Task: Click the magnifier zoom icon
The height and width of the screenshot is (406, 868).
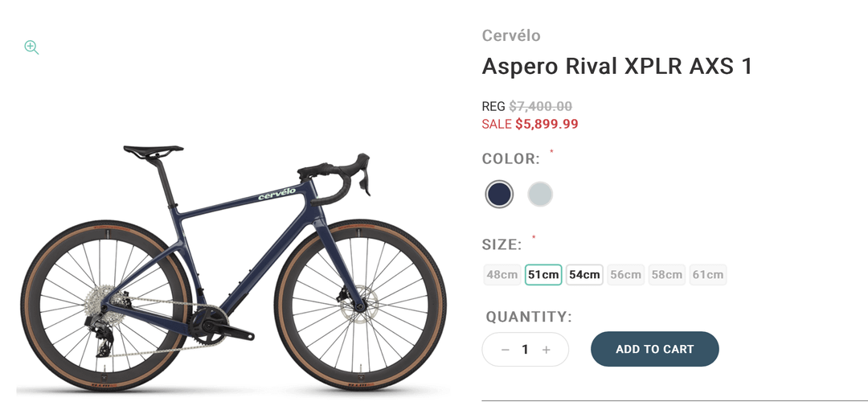Action: tap(31, 47)
